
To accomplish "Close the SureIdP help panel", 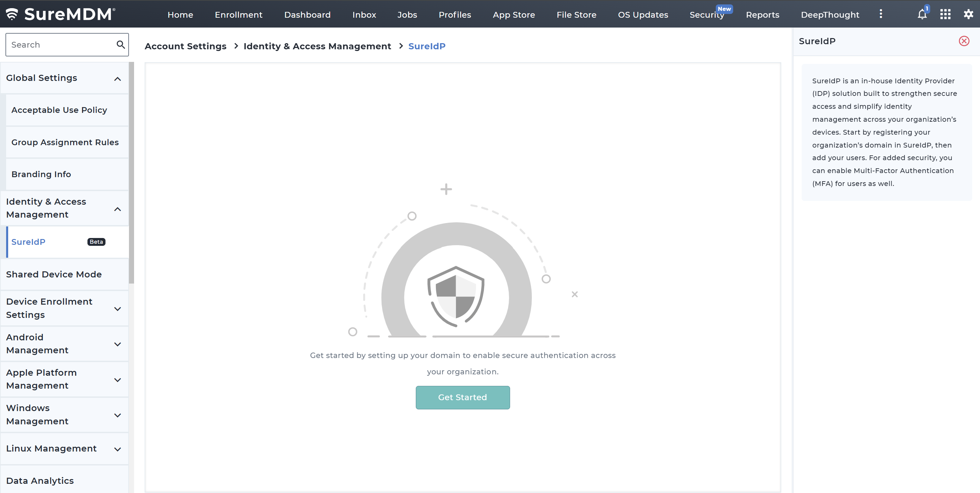I will click(x=964, y=41).
